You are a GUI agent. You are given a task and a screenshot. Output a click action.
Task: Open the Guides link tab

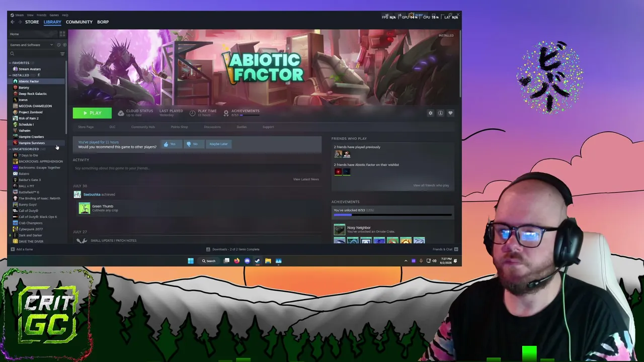[242, 127]
